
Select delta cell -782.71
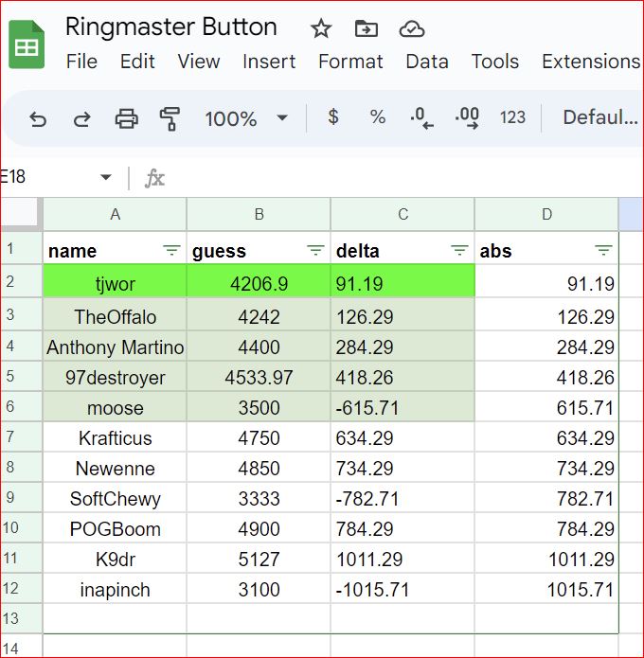(403, 498)
